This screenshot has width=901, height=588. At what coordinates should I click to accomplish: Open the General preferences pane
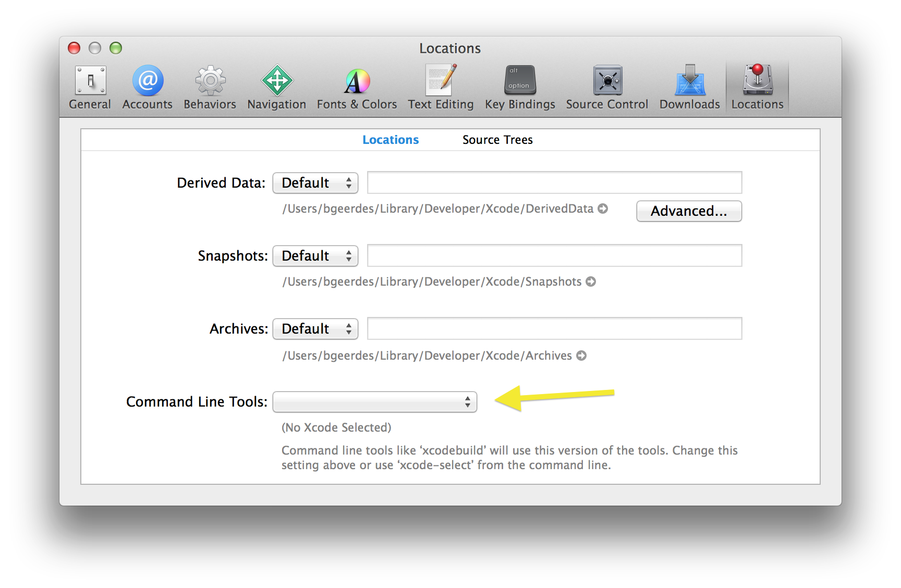click(90, 88)
